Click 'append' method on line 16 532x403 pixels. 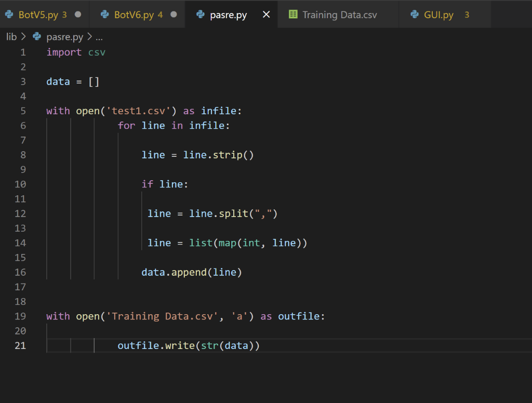(189, 273)
